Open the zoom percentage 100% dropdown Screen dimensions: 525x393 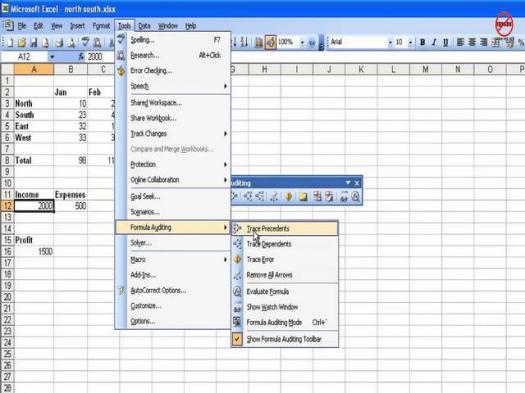tap(302, 43)
